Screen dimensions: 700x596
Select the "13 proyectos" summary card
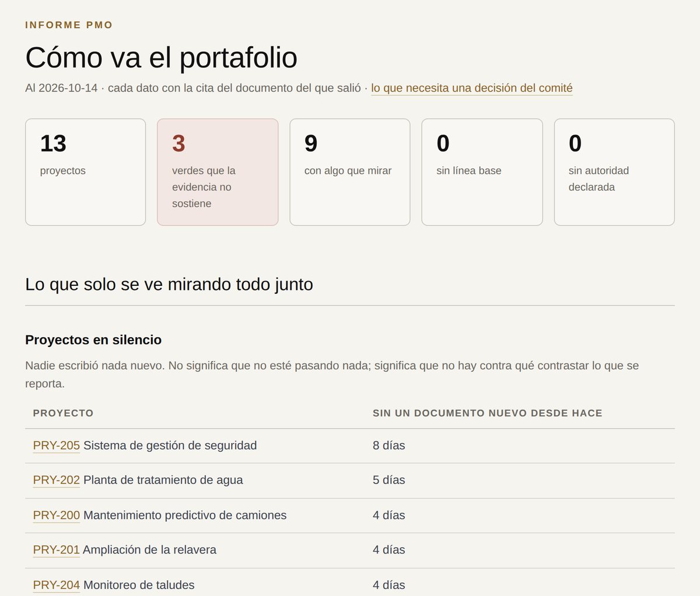(85, 172)
